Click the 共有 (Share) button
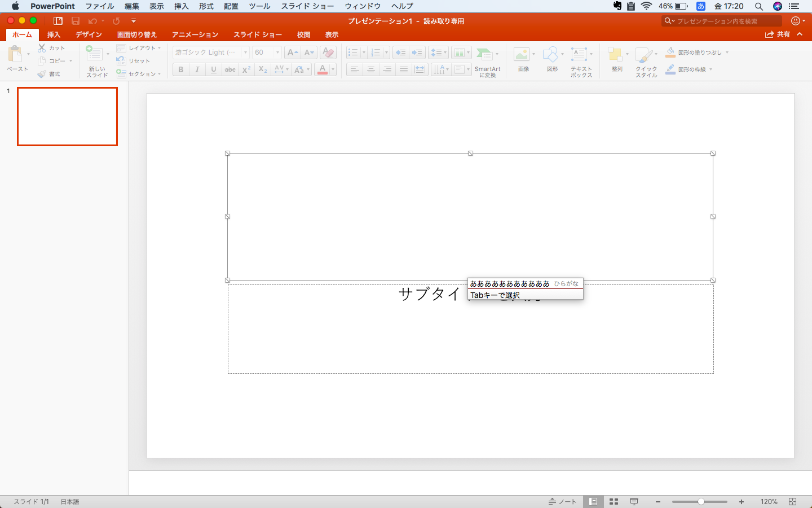This screenshot has width=812, height=508. [784, 34]
